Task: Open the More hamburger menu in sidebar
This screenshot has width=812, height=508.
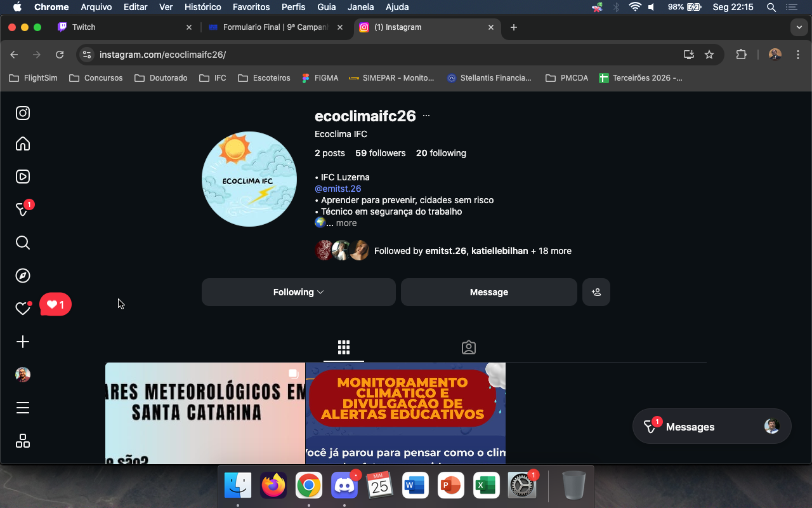Action: pyautogui.click(x=23, y=408)
